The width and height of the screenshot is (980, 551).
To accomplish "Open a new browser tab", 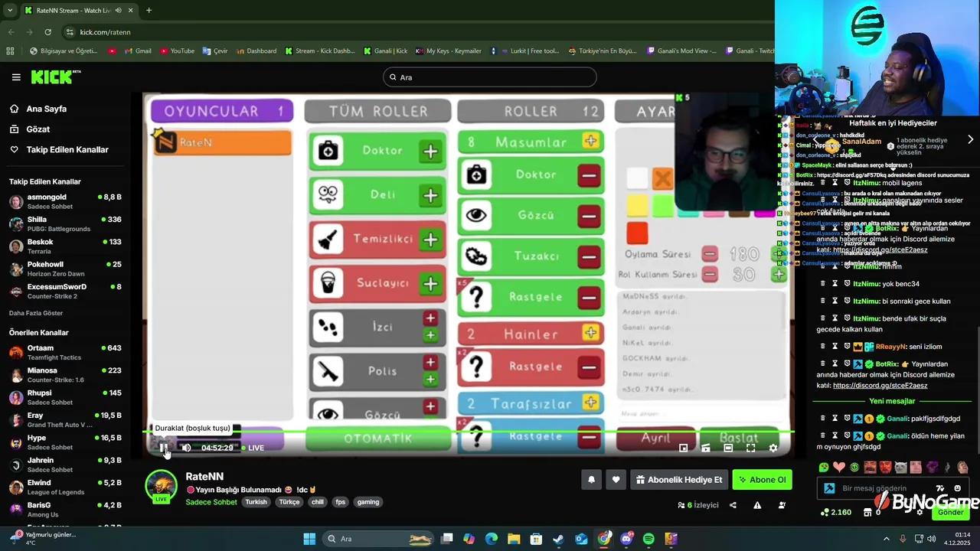I will (149, 10).
